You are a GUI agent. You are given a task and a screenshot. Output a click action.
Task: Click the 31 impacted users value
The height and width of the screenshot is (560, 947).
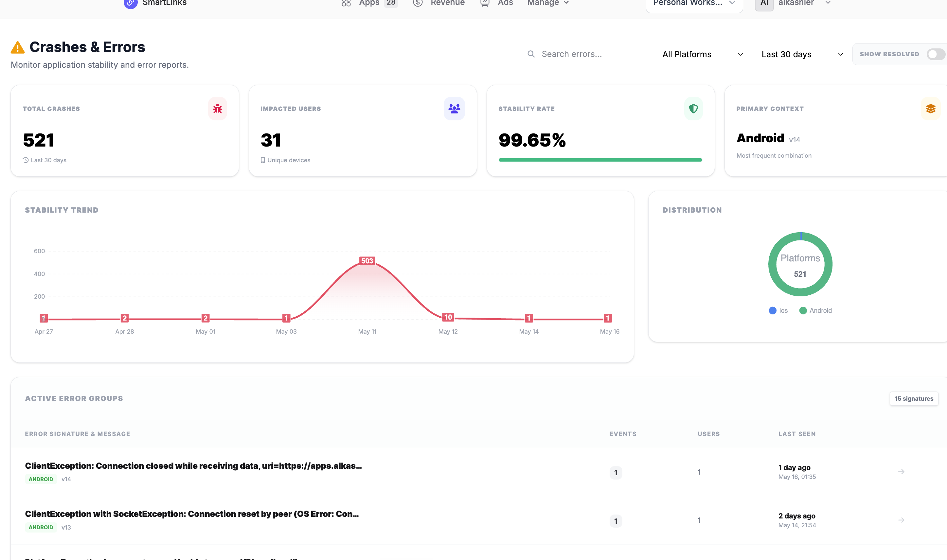point(271,140)
